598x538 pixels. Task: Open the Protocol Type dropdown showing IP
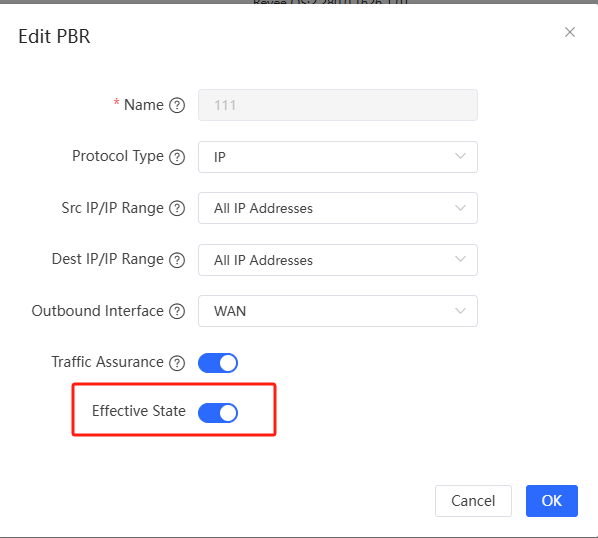point(338,157)
